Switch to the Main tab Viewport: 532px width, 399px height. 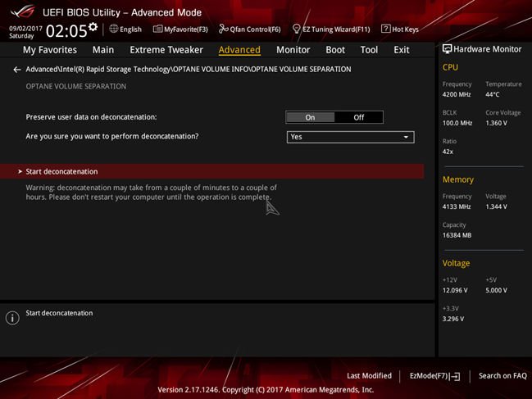click(103, 50)
